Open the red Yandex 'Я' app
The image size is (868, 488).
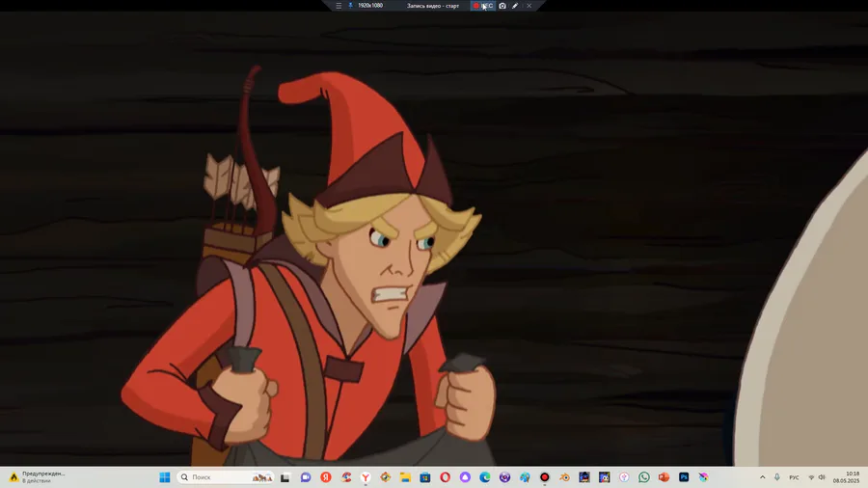(x=326, y=477)
